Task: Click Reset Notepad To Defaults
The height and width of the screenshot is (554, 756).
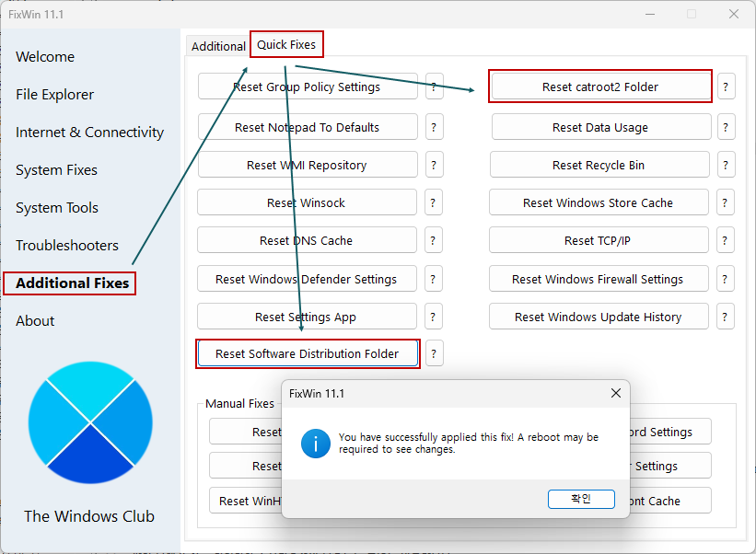Action: tap(308, 127)
